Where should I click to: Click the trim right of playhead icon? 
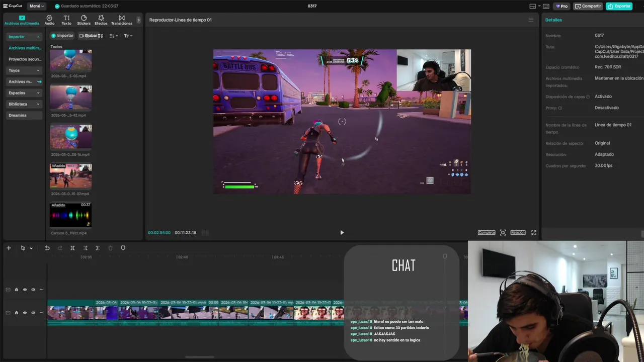pos(98,248)
